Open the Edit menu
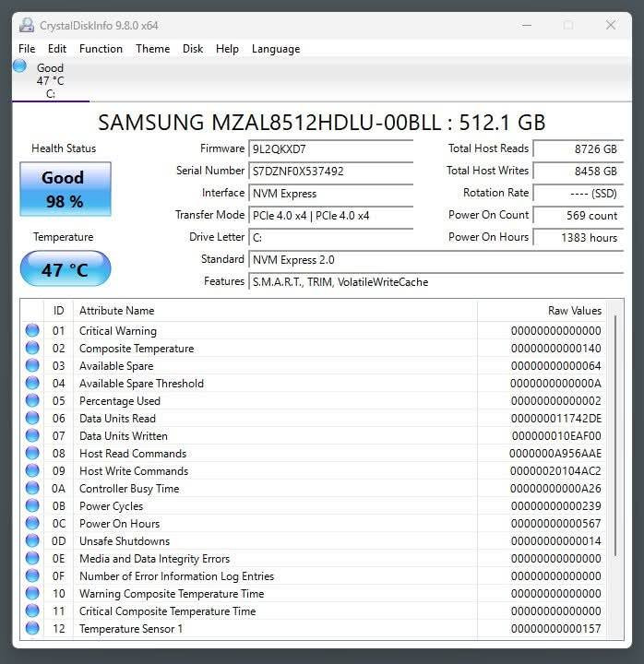The width and height of the screenshot is (644, 664). 57,49
